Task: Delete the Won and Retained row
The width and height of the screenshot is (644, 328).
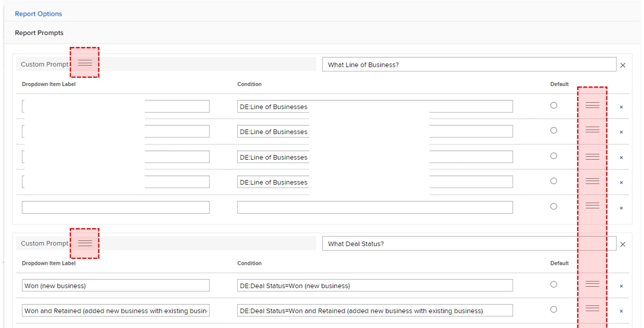Action: point(621,311)
